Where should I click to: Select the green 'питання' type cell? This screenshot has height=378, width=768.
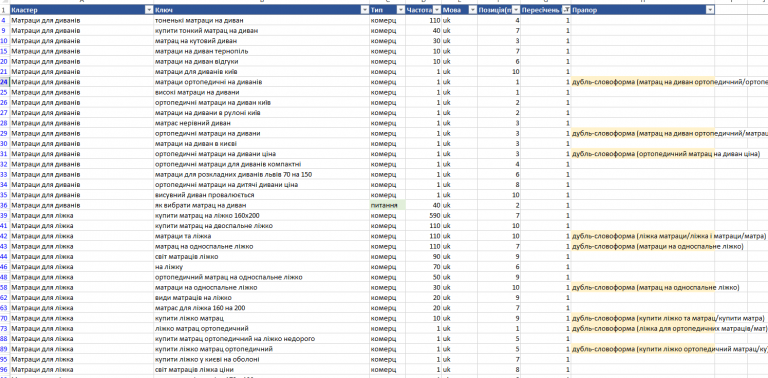(387, 206)
